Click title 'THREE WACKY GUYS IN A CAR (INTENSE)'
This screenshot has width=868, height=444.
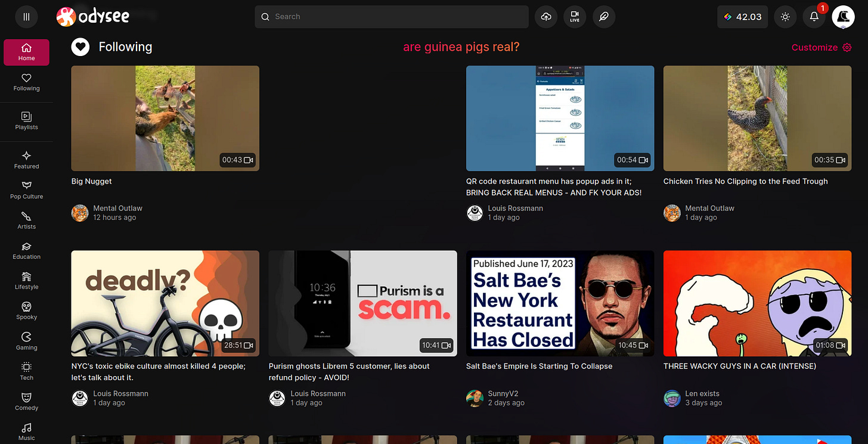[x=740, y=366]
